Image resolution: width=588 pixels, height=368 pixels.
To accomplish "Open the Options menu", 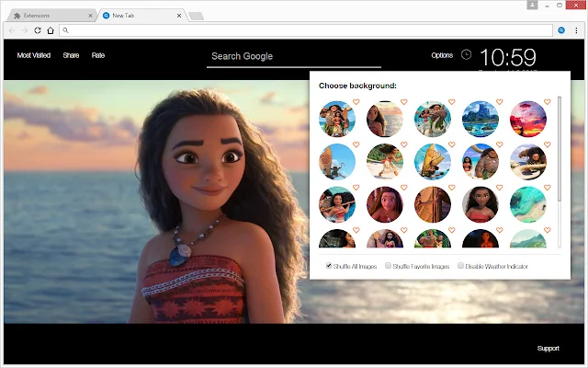I will pyautogui.click(x=442, y=55).
